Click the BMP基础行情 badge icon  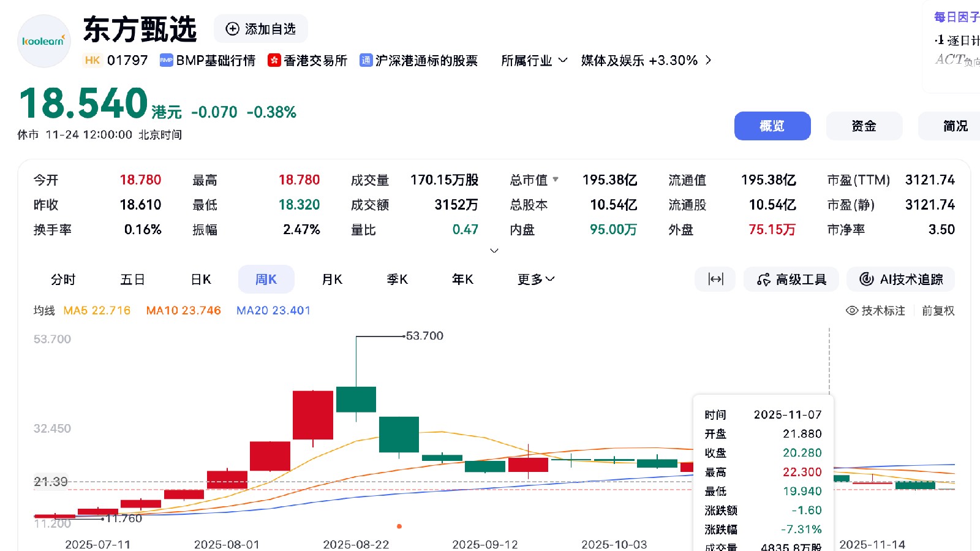pyautogui.click(x=166, y=60)
